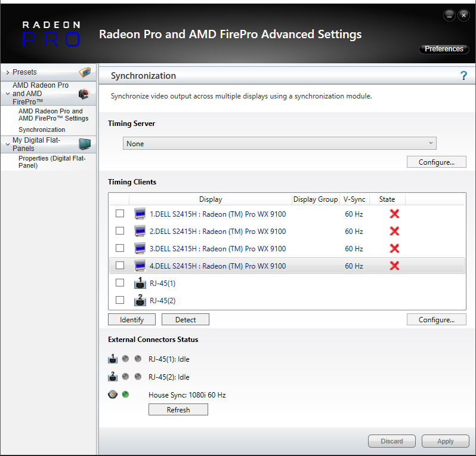Click Refresh under External Connectors Status
The height and width of the screenshot is (456, 476).
pos(178,410)
